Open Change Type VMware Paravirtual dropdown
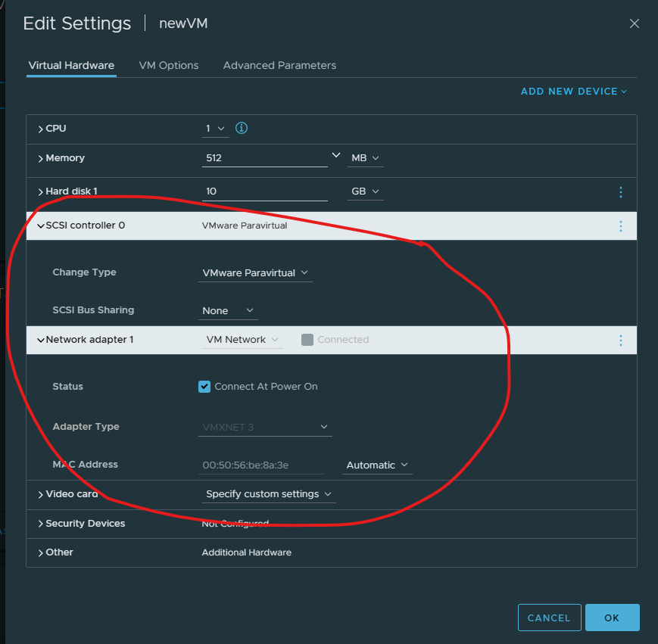Image resolution: width=658 pixels, height=644 pixels. (x=255, y=273)
